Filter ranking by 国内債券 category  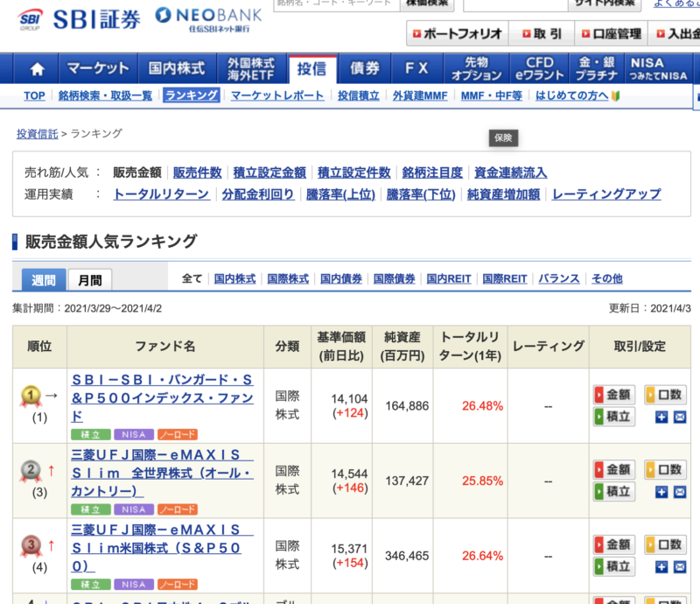pos(341,278)
